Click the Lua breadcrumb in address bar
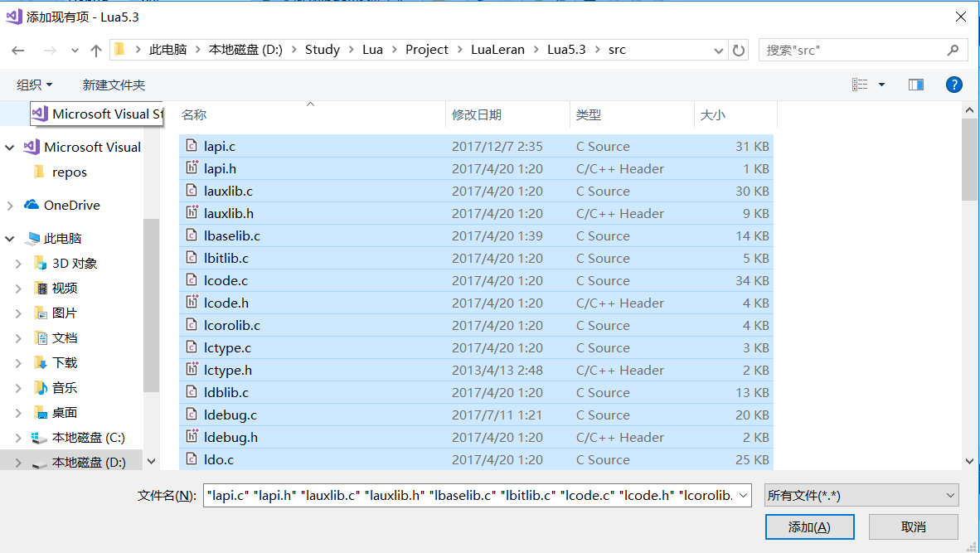This screenshot has height=553, width=980. click(372, 49)
